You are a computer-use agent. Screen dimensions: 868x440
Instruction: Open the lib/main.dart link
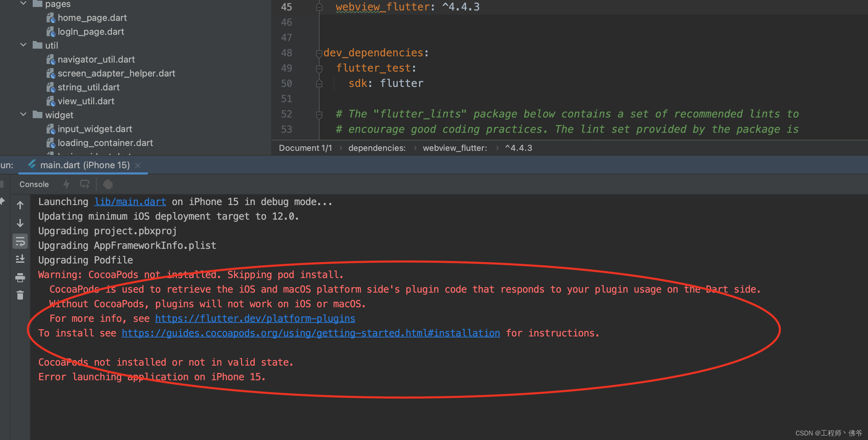[x=130, y=202]
